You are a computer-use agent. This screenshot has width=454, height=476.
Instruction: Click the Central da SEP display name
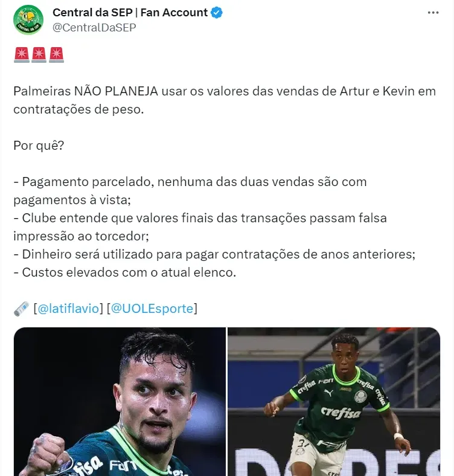pos(130,13)
